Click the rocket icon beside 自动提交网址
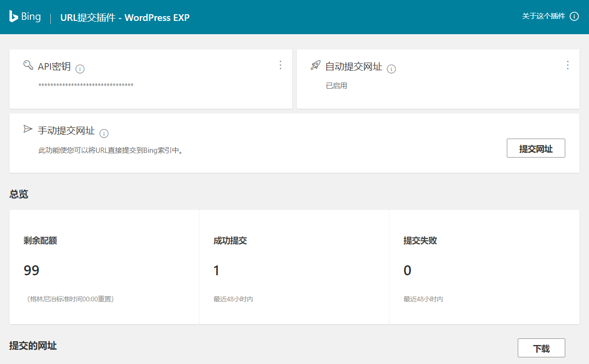This screenshot has height=364, width=589. coord(315,65)
